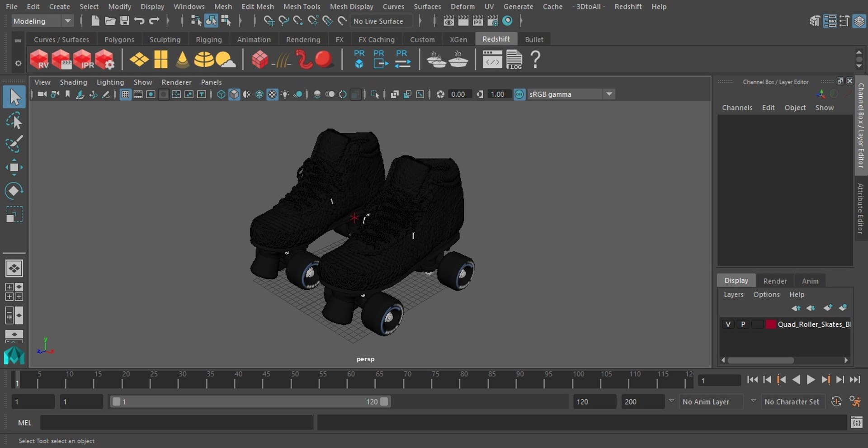Image resolution: width=868 pixels, height=448 pixels.
Task: Create Redshift sun and sky light
Action: pyautogui.click(x=226, y=60)
